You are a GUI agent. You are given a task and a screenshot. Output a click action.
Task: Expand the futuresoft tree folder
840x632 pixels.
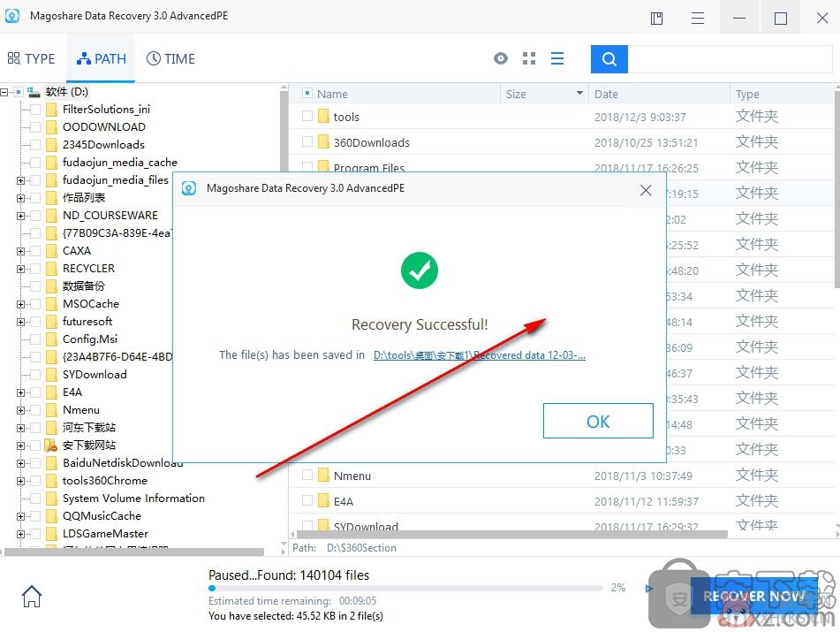coord(20,322)
